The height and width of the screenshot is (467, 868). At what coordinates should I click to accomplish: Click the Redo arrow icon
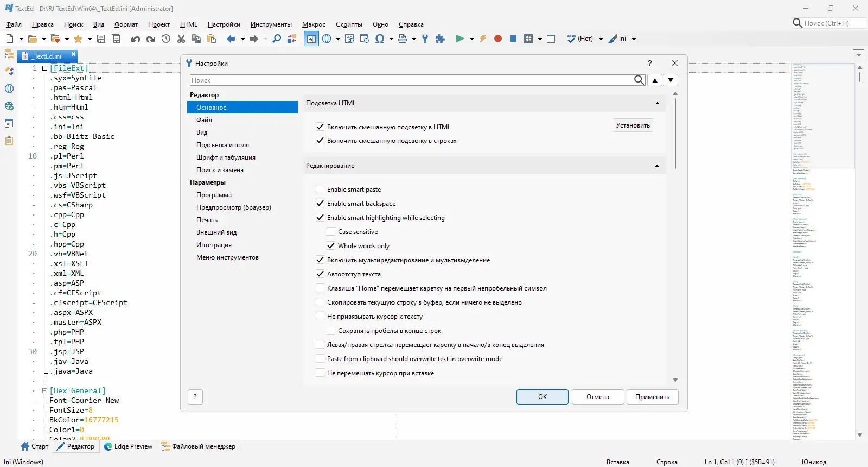pyautogui.click(x=151, y=39)
